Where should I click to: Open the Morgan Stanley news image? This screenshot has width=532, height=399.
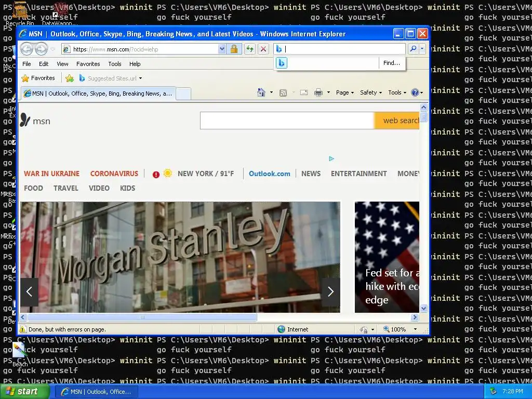click(x=180, y=257)
